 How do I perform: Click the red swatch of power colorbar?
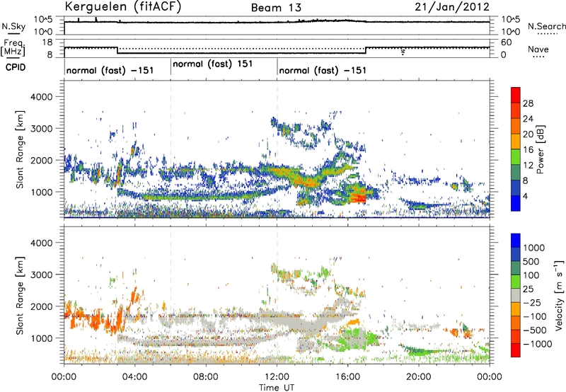(516, 95)
